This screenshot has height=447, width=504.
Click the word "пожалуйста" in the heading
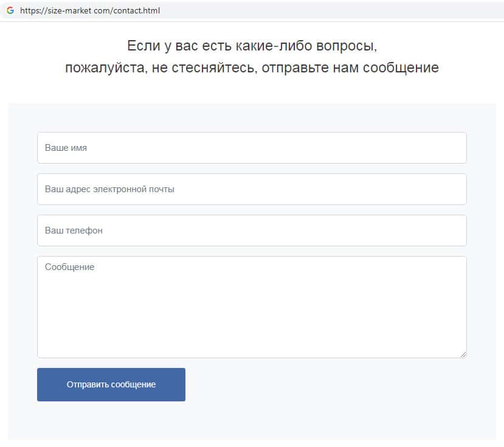coord(103,68)
